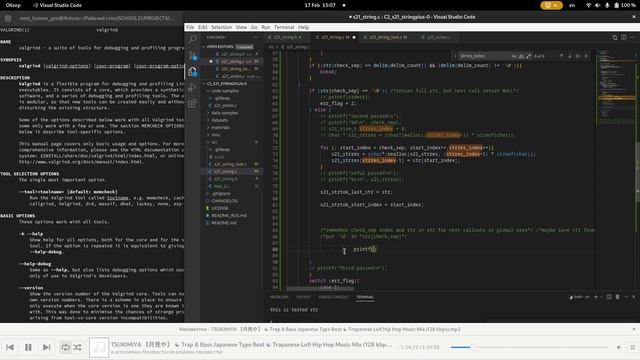Close the terminal panel
640x360 pixels.
pos(633,297)
